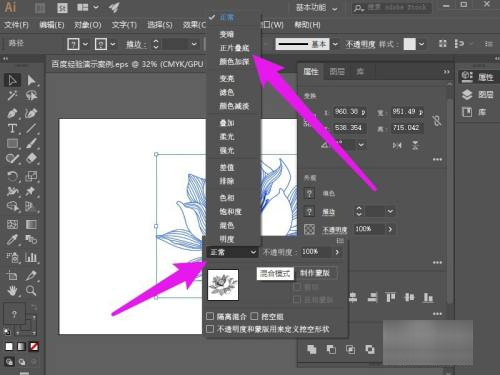Select the Rotate tool

(12, 176)
